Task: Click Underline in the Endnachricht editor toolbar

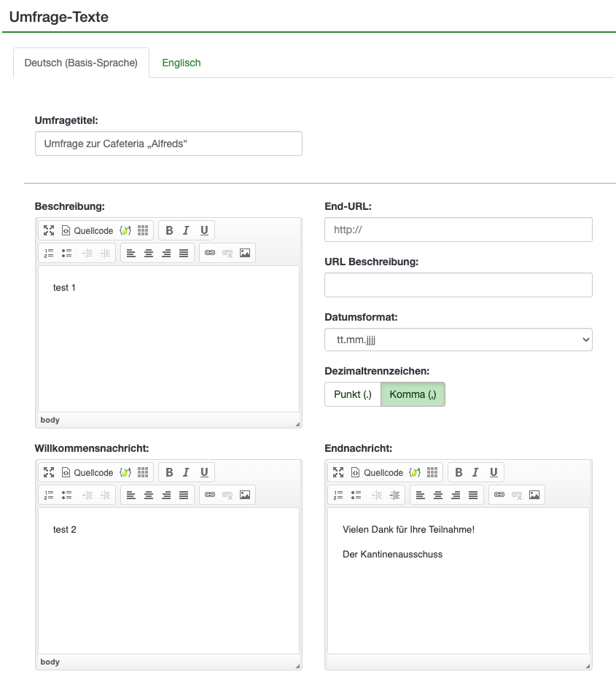Action: (494, 472)
